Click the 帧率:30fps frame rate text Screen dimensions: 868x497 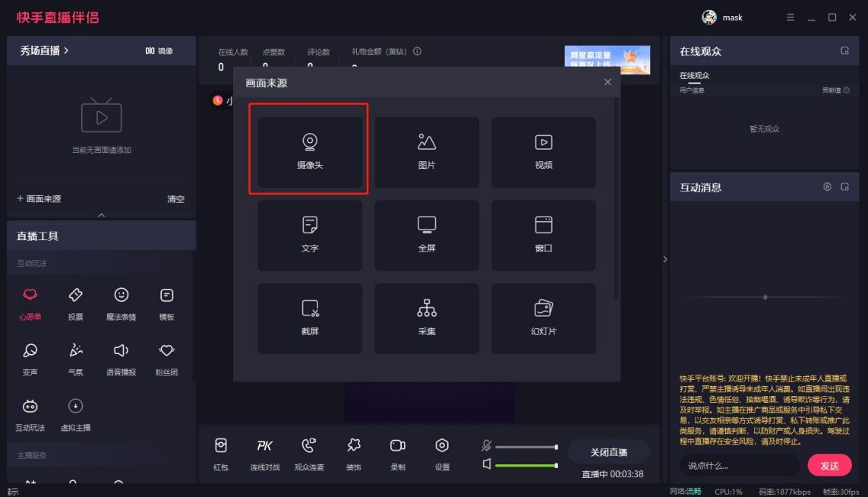(841, 492)
